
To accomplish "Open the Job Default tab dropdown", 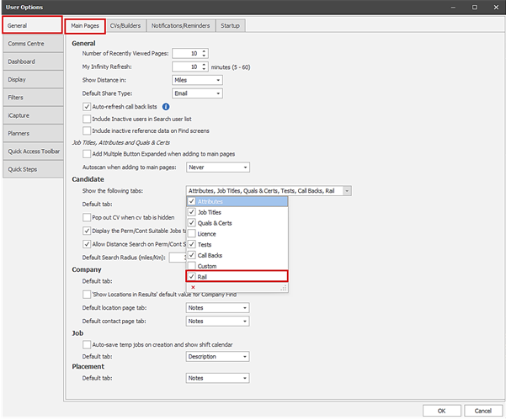I will point(245,357).
